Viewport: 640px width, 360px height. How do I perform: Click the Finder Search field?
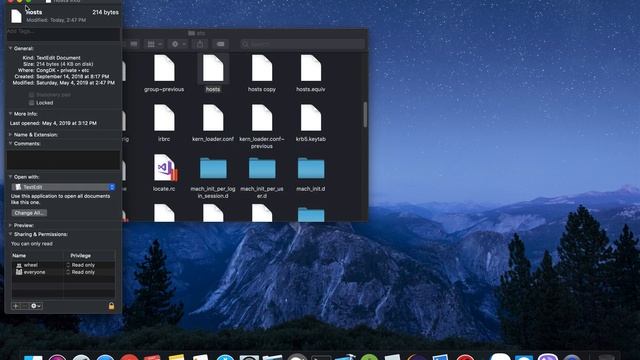click(302, 44)
